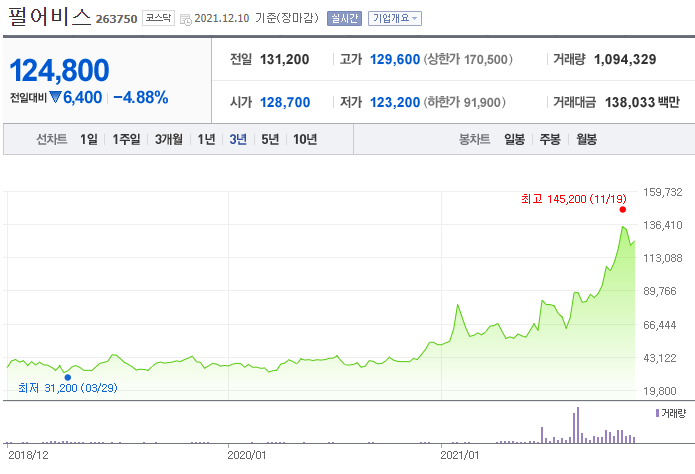Click the -4.88% change value
Viewport: 695px width, 474px height.
click(141, 97)
